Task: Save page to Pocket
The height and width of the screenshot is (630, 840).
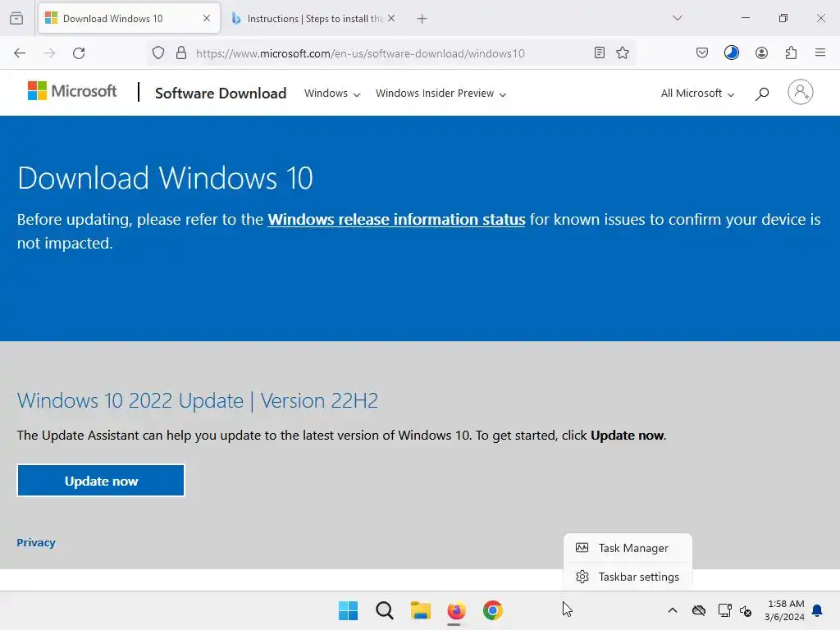Action: (x=702, y=52)
